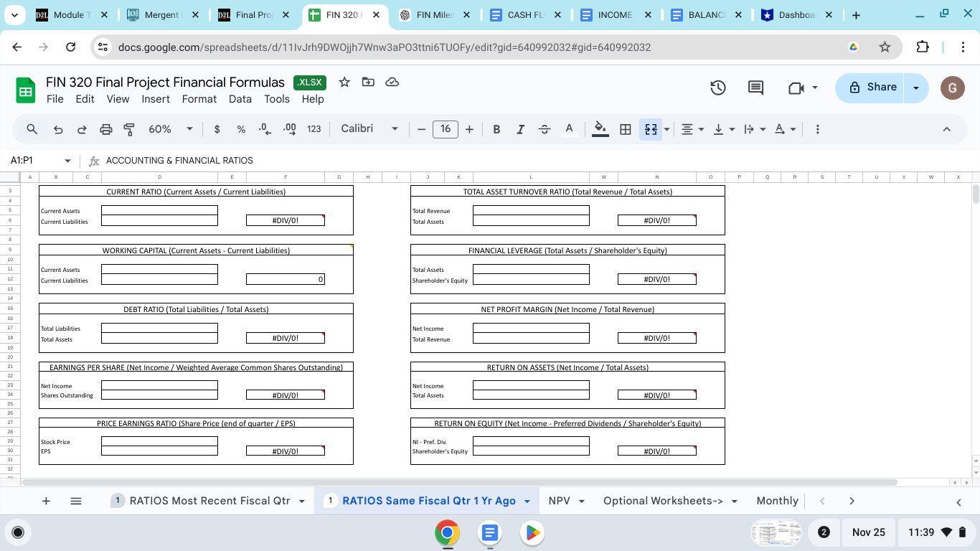Open the launcher circle button
980x551 pixels.
pos(19,532)
